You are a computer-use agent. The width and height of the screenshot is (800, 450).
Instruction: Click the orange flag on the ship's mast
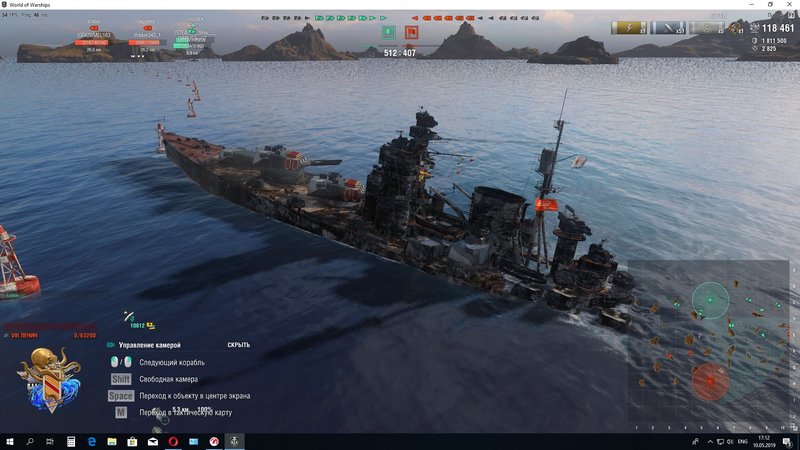point(546,205)
